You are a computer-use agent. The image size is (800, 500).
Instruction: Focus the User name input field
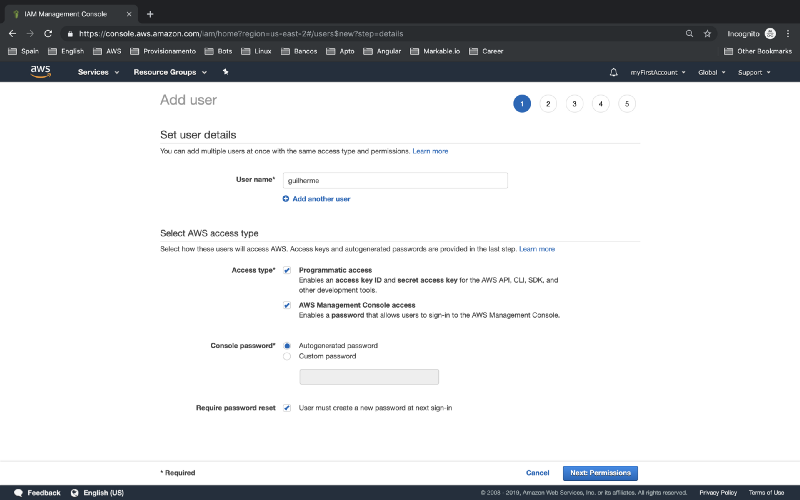395,181
